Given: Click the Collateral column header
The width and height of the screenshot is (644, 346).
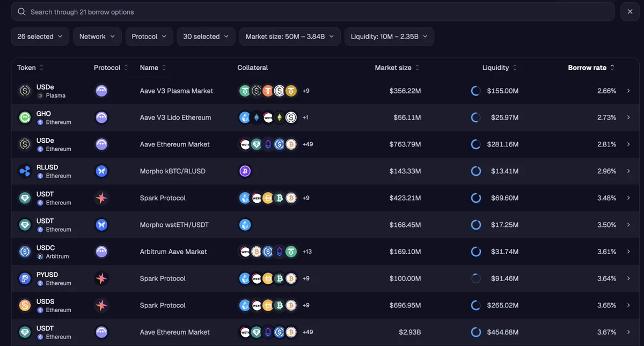Looking at the screenshot, I should coord(253,68).
